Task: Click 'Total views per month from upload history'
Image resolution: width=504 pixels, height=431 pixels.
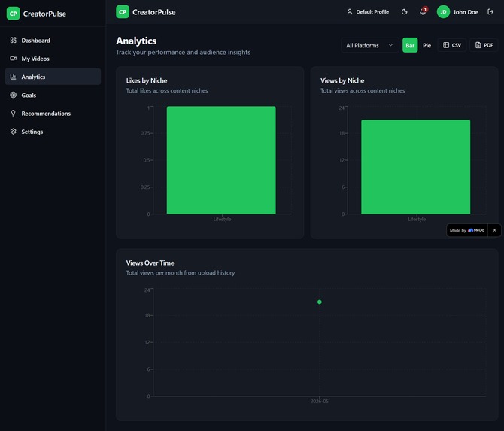Action: (x=181, y=273)
